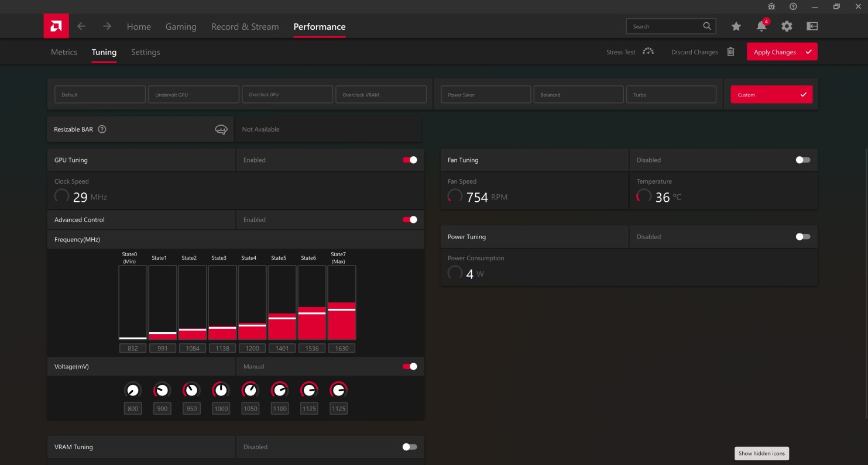868x465 pixels.
Task: Click the Discard Changes trash icon
Action: click(x=730, y=52)
